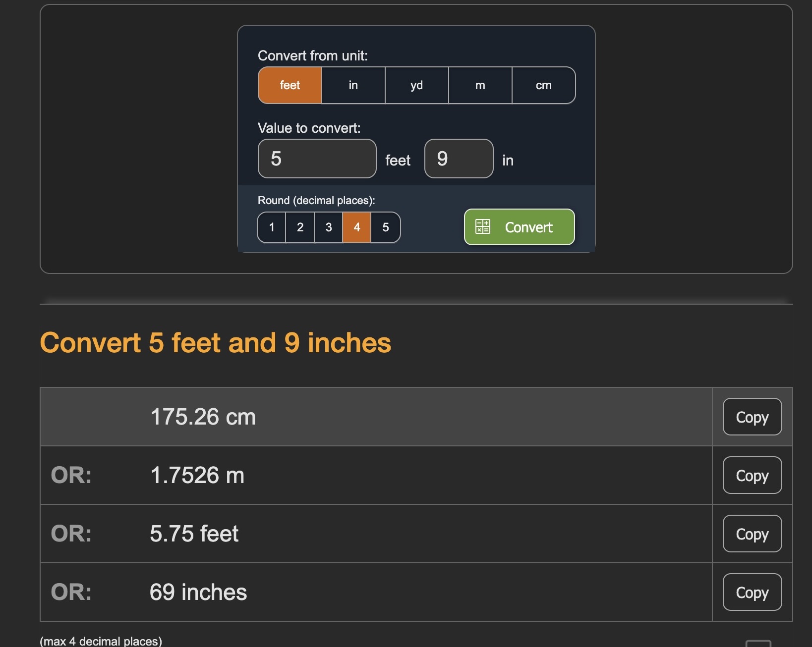Screen dimensions: 812x647
Task: Select the highlighted 4 decimal places option
Action: pyautogui.click(x=356, y=227)
